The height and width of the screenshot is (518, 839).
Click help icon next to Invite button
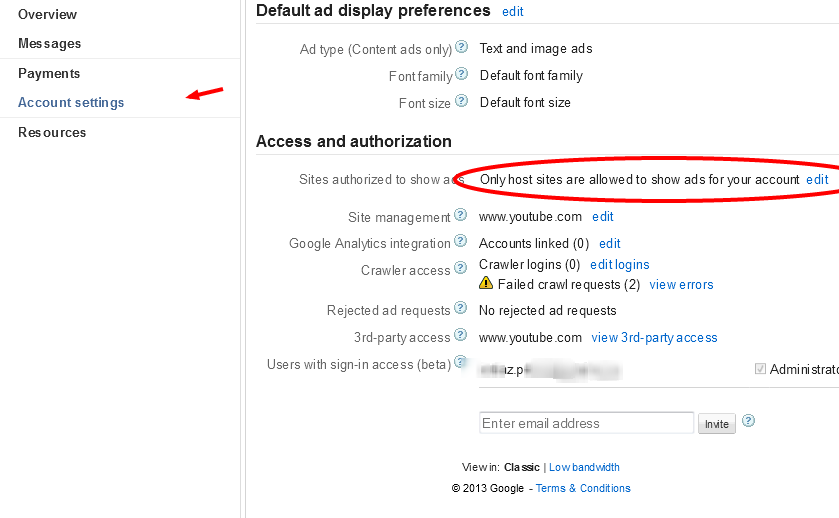click(x=748, y=421)
